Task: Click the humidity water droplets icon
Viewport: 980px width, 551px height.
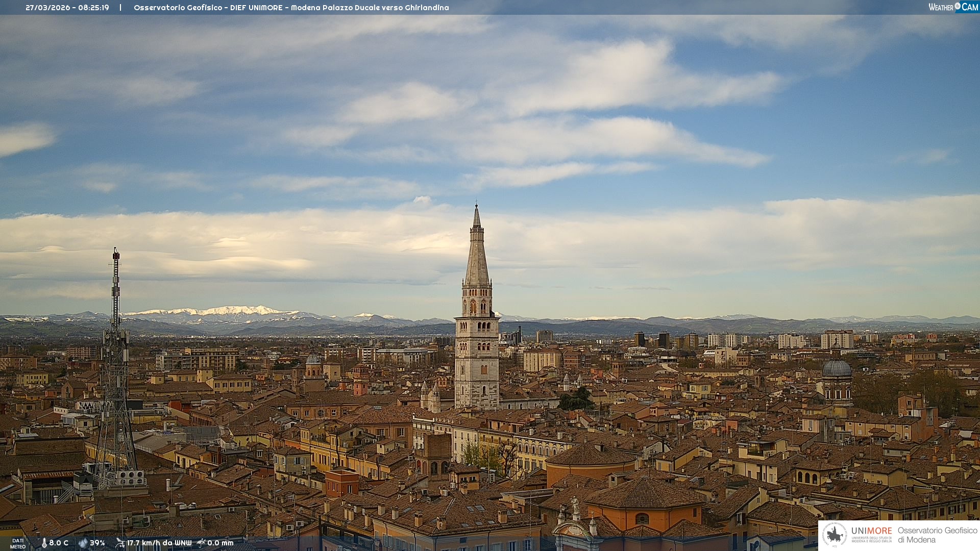Action: click(x=83, y=543)
